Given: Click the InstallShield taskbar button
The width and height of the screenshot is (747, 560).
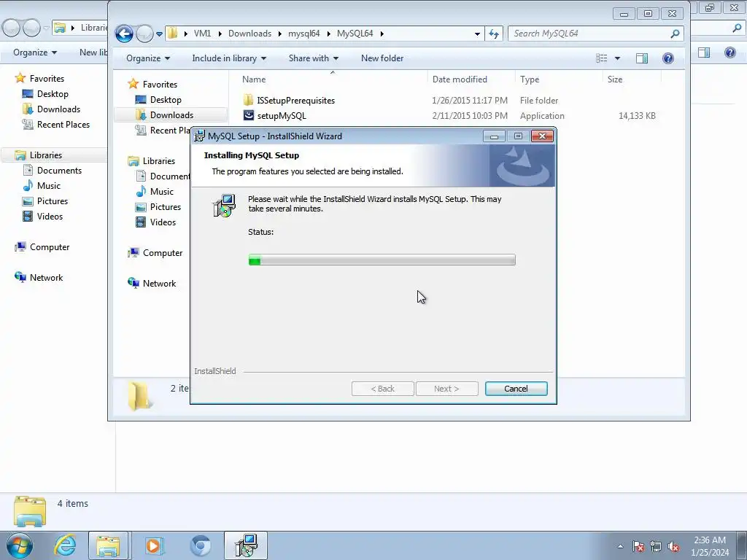Looking at the screenshot, I should [246, 545].
